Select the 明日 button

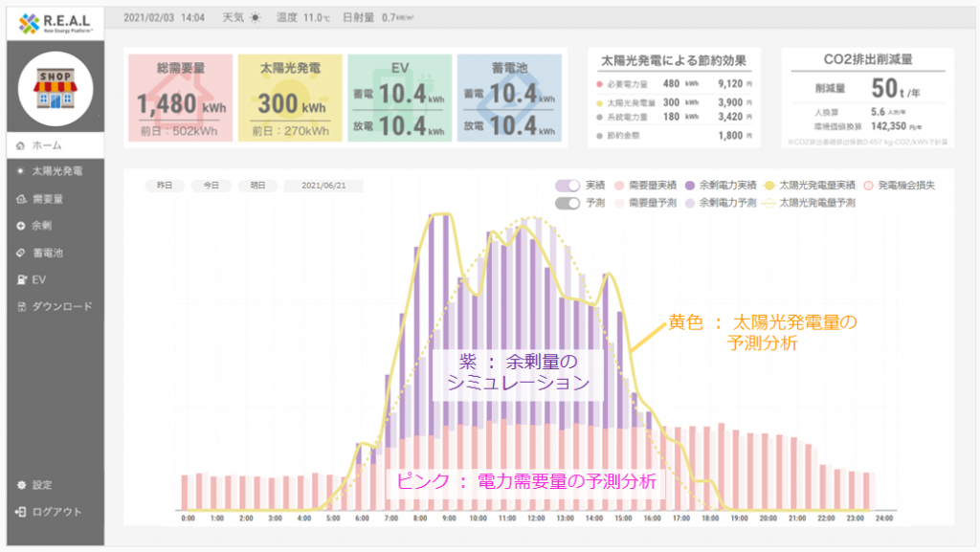click(x=257, y=186)
